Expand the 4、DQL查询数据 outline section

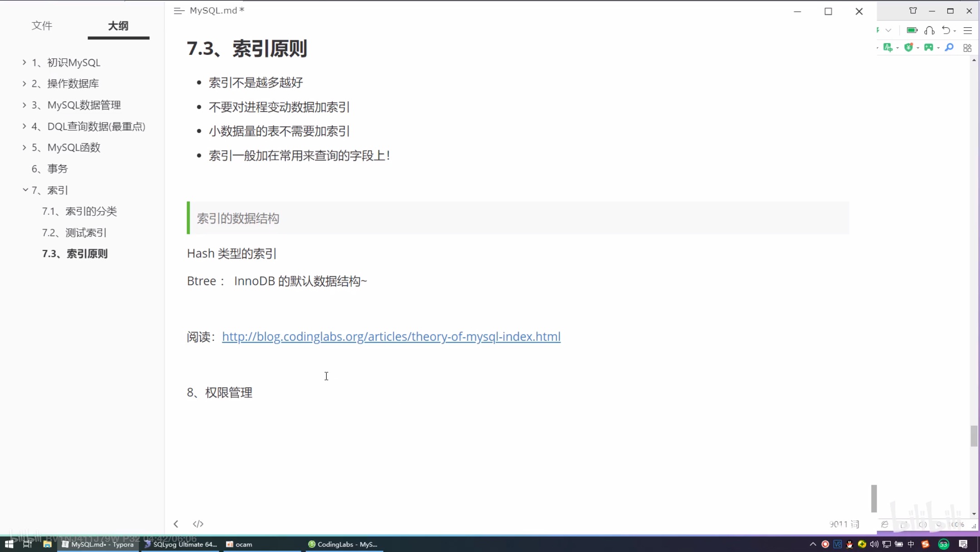click(24, 126)
